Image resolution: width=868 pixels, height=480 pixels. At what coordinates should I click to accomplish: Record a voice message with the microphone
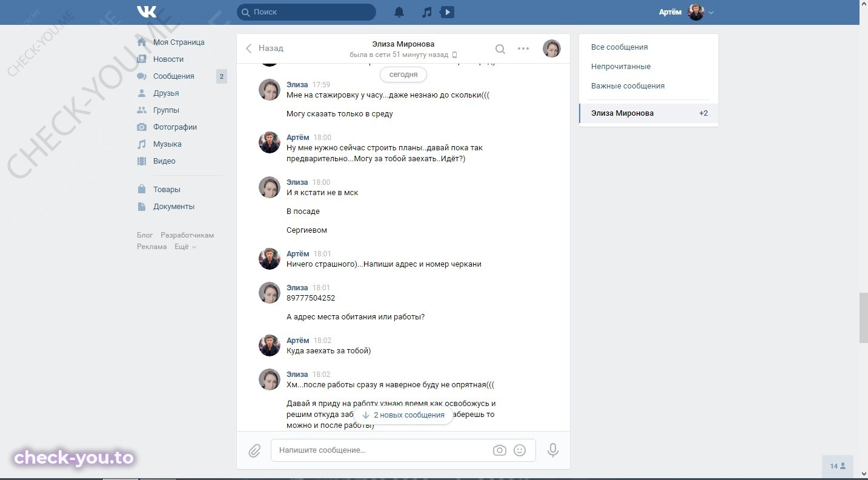552,450
